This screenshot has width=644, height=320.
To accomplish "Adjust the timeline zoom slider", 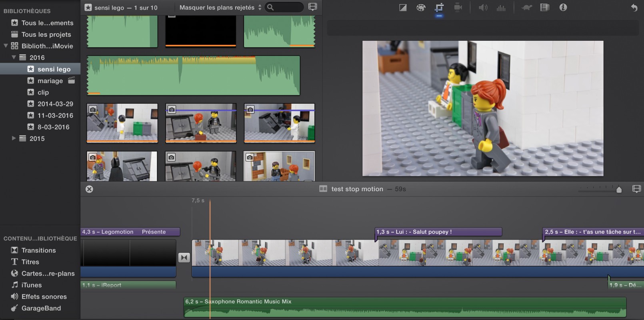I will (619, 189).
